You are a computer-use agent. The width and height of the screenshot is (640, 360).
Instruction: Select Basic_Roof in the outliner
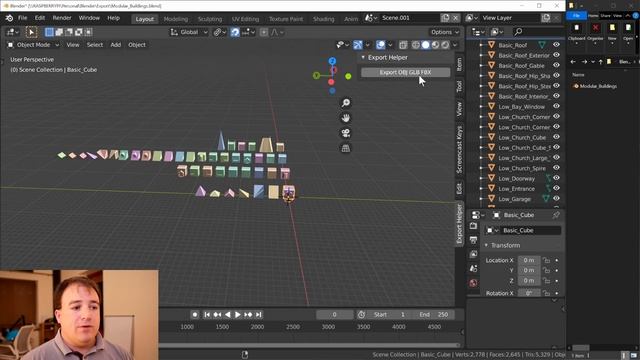513,45
